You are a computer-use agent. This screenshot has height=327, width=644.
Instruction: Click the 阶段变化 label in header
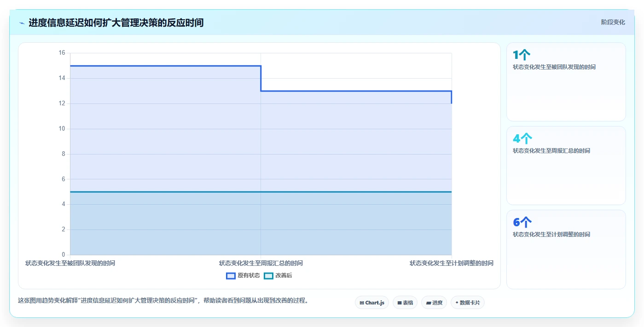pos(613,22)
